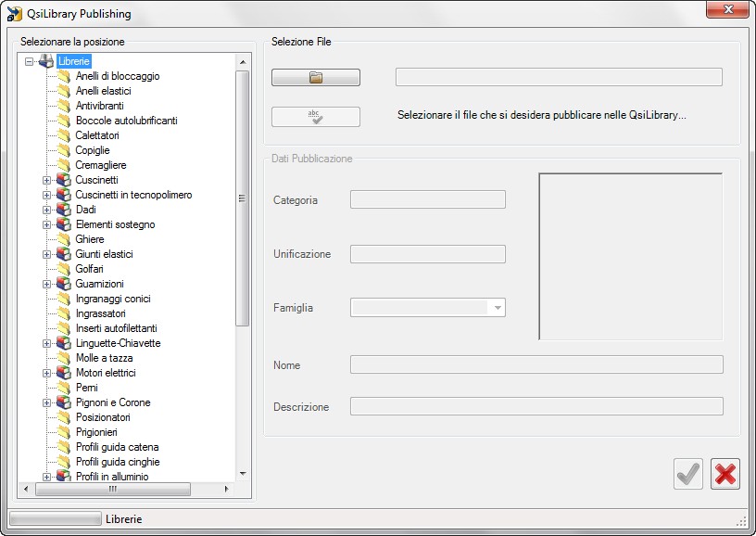
Task: Click the abc spell-check validation button
Action: (316, 117)
